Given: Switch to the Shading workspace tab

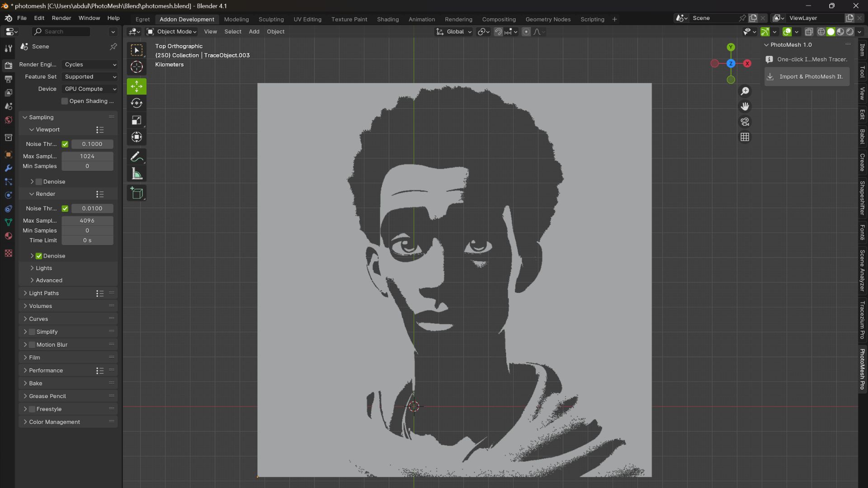Looking at the screenshot, I should click(x=387, y=19).
